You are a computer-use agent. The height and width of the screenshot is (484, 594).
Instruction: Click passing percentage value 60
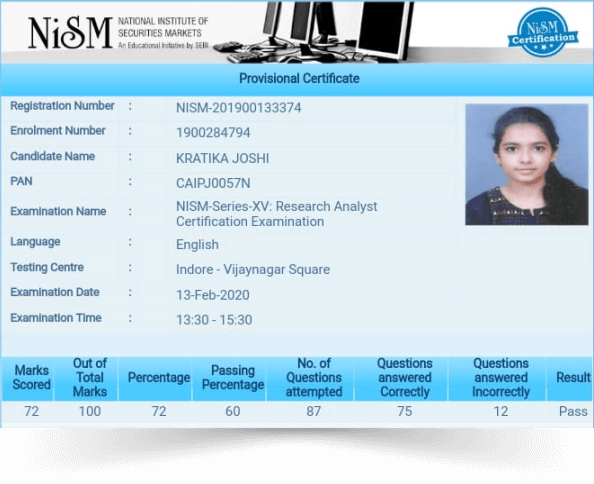tap(233, 411)
